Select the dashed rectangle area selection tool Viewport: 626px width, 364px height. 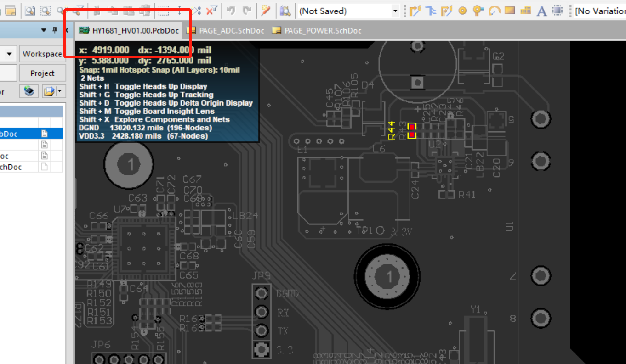point(164,10)
